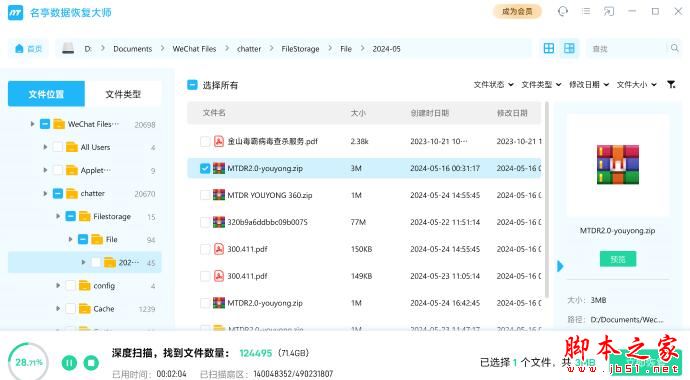This screenshot has height=380, width=690.
Task: Click the PDF icon of 金山毒霸病毒查杀服务.pdf
Action: [x=219, y=141]
